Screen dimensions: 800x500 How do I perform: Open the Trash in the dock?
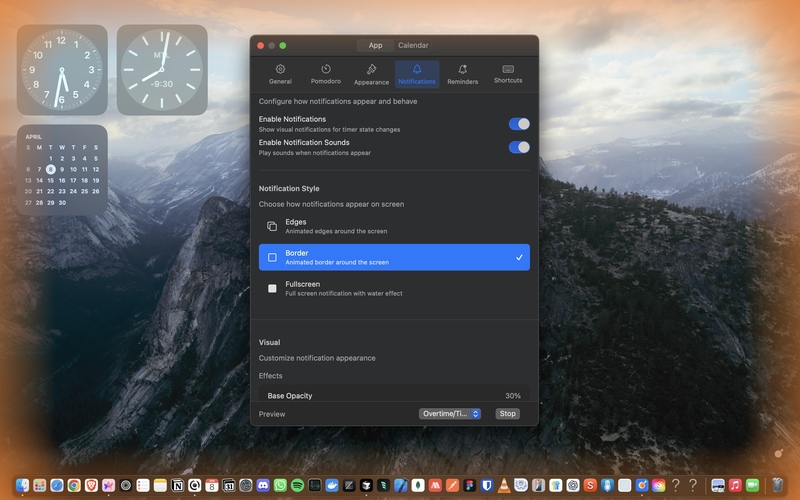(x=777, y=484)
